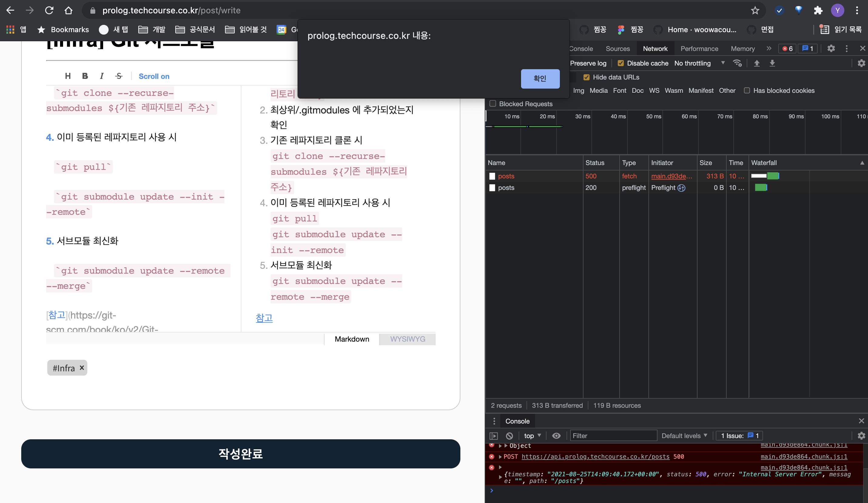Enable the Blocked Requests checkbox
Screen dimensions: 868x503
(x=493, y=104)
